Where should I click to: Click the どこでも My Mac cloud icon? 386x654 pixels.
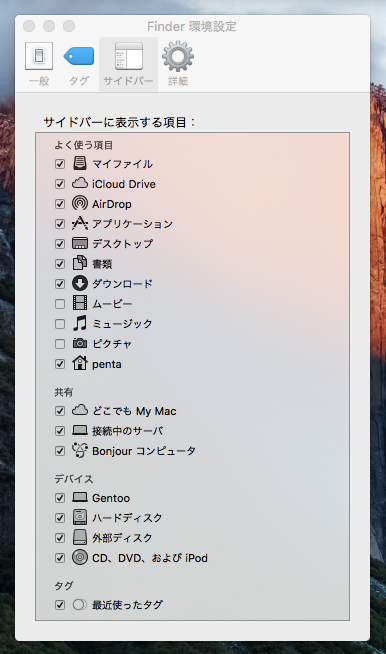80,410
